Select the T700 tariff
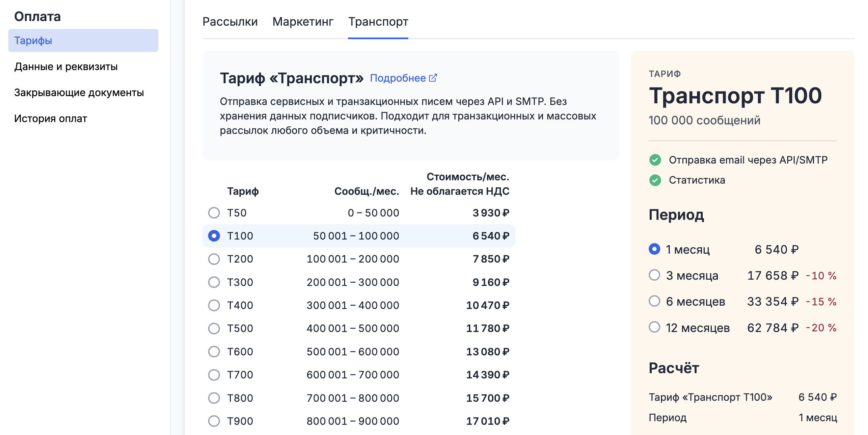868x435 pixels. (x=213, y=374)
